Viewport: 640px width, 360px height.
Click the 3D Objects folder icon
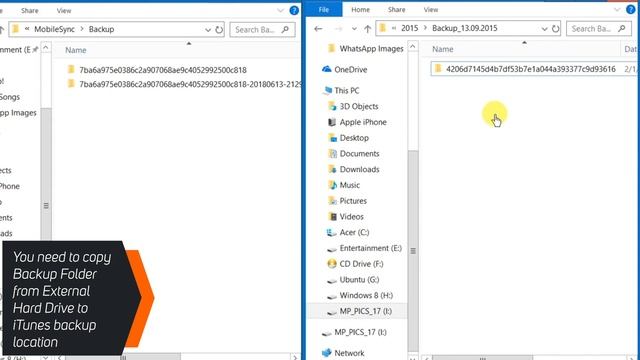point(332,106)
